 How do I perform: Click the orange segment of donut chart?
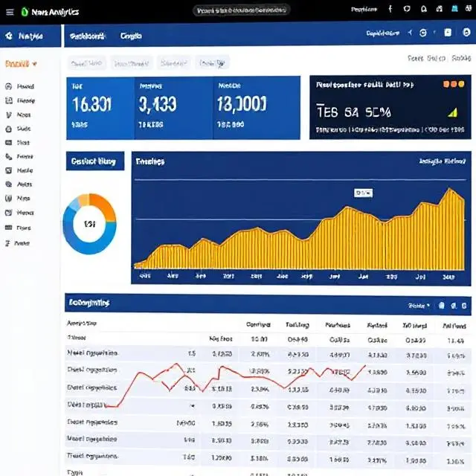[x=103, y=207]
